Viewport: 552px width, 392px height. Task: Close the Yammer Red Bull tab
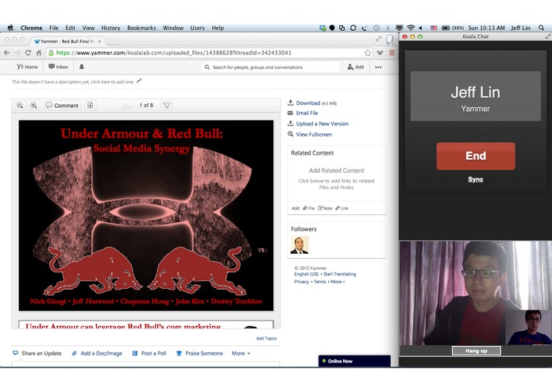[99, 41]
